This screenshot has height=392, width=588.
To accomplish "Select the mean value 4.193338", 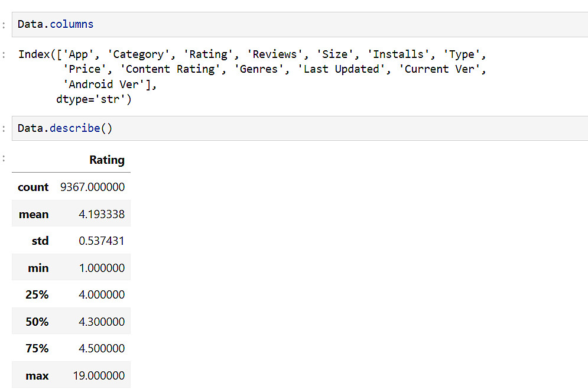I will pos(101,215).
